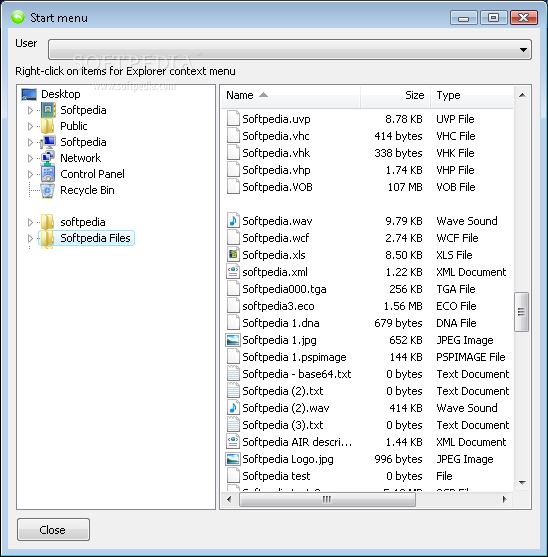Click the Recycle Bin icon
548x557 pixels.
48,190
